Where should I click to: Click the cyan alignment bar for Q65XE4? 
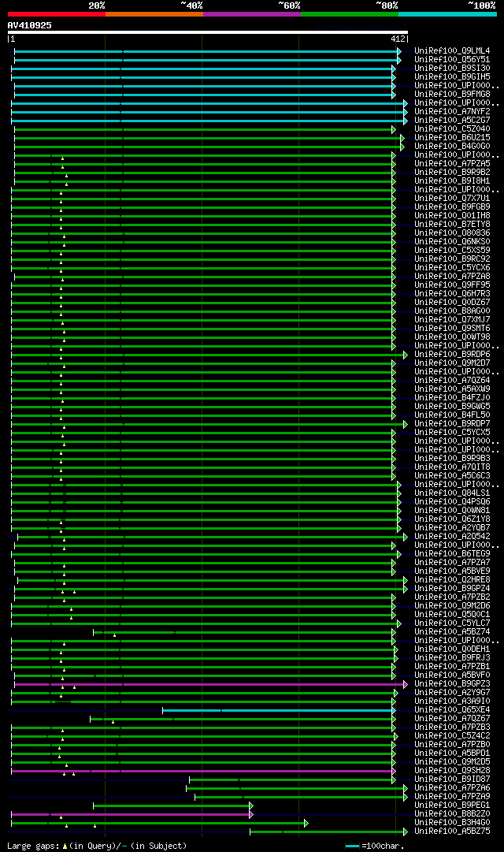(279, 710)
